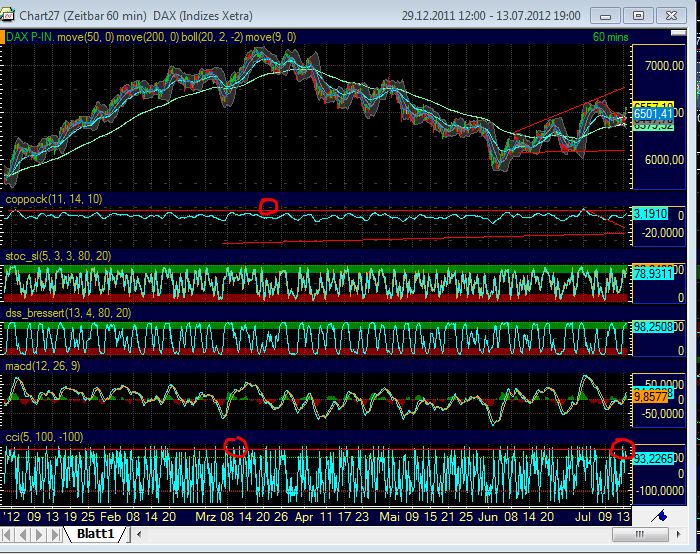
Task: Click the -100,0000 CCI scale label
Action: pos(660,491)
